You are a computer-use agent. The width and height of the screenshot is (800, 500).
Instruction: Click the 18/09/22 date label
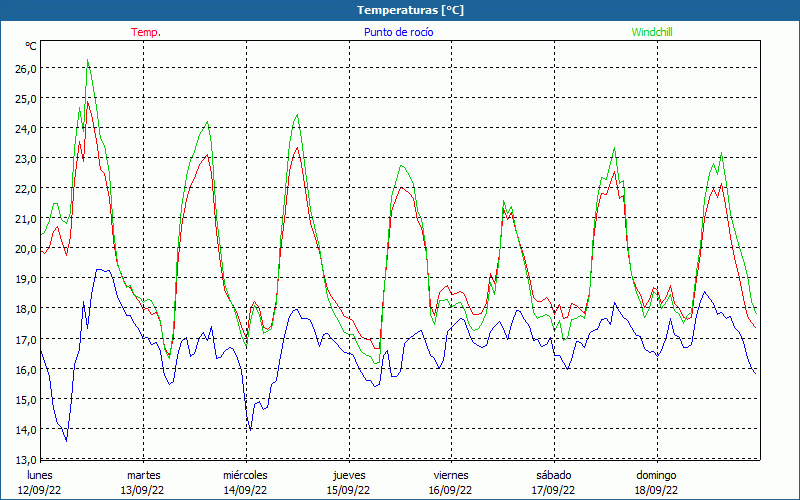coord(657,490)
